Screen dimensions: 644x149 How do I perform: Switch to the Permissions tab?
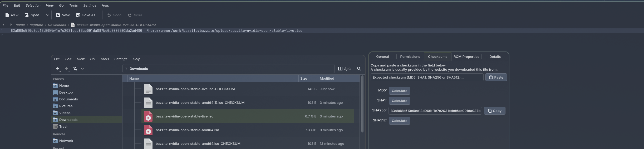[410, 56]
